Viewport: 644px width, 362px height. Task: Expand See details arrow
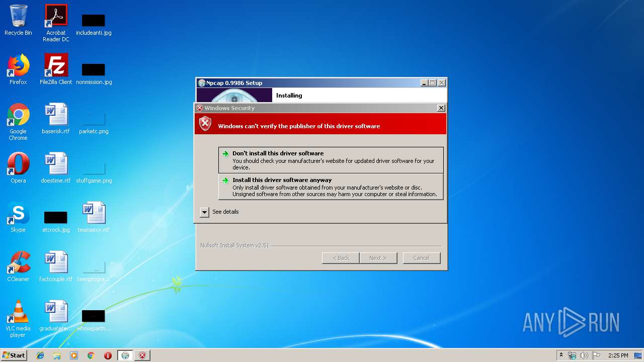[204, 212]
